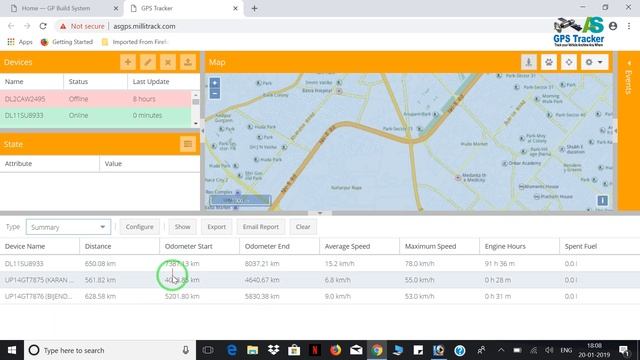The width and height of the screenshot is (640, 360).
Task: Expand the Events side panel
Action: point(629,63)
